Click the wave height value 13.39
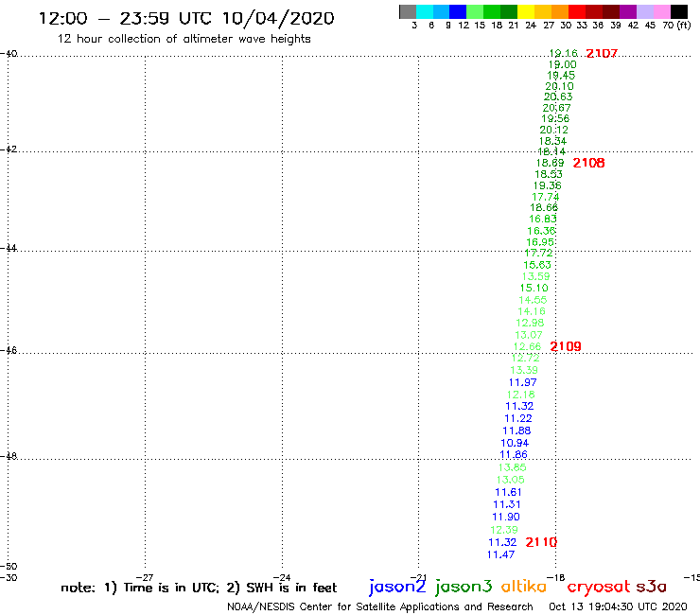The image size is (700, 615). pos(524,370)
